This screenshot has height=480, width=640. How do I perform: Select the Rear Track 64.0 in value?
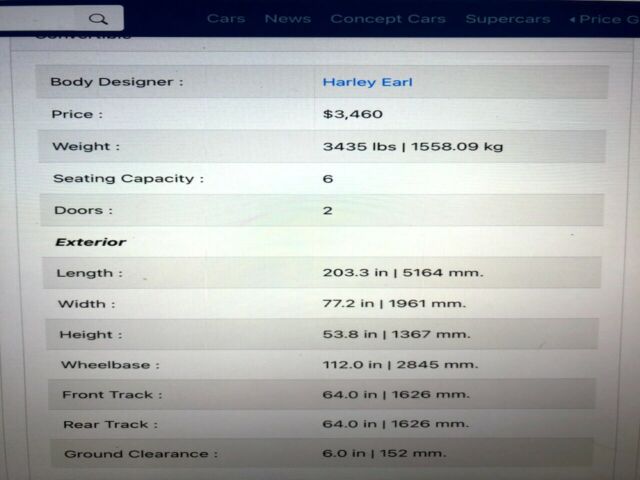click(396, 424)
